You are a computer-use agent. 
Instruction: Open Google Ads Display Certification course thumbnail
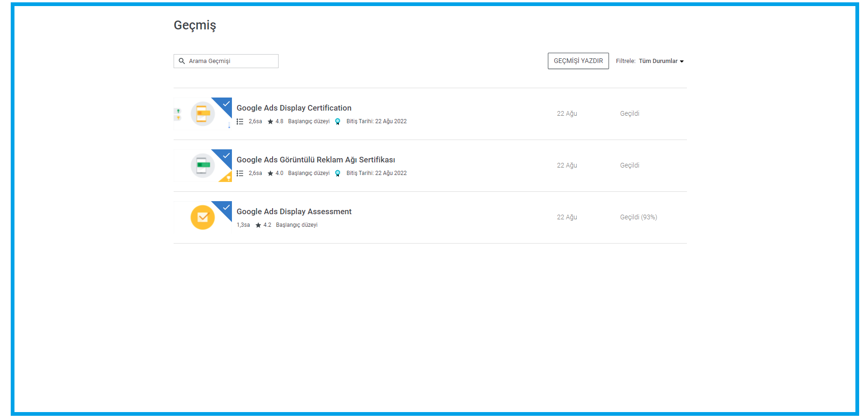[203, 114]
